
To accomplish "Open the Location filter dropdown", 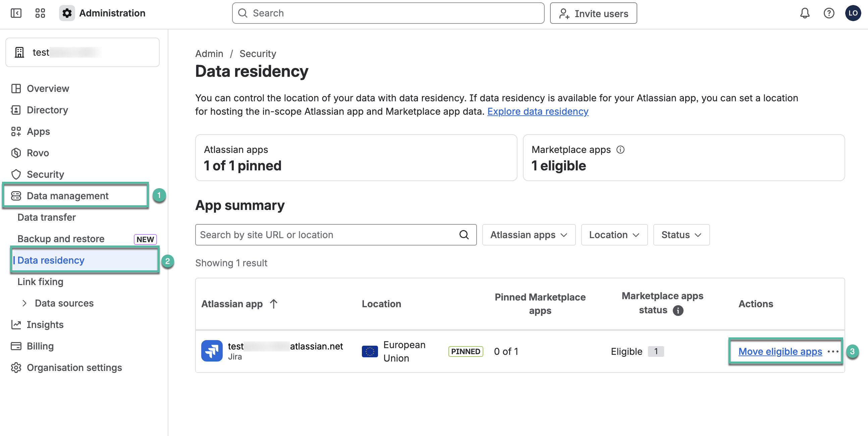I will click(x=614, y=235).
